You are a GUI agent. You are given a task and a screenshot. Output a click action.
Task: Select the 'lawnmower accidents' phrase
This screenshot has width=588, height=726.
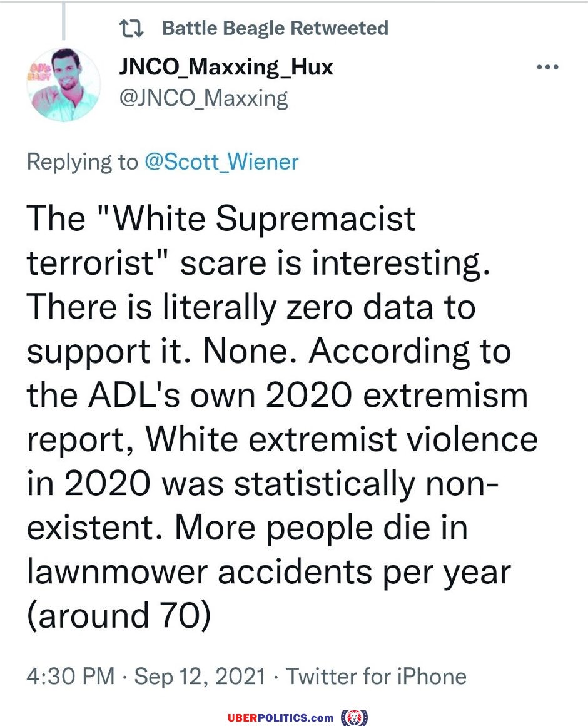(x=200, y=572)
